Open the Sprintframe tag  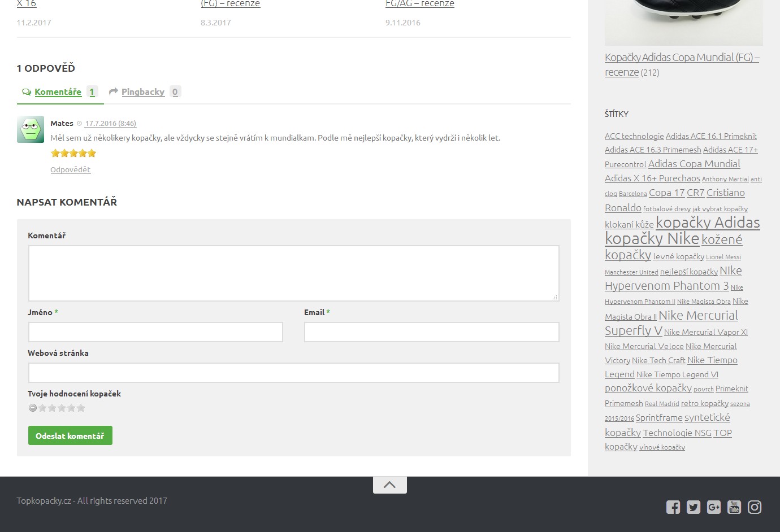point(659,418)
